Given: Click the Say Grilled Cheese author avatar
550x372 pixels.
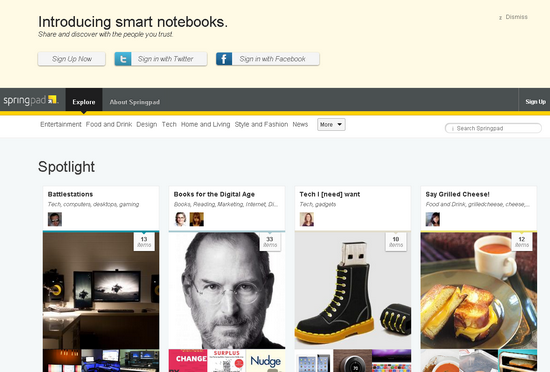Looking at the screenshot, I should tap(433, 219).
